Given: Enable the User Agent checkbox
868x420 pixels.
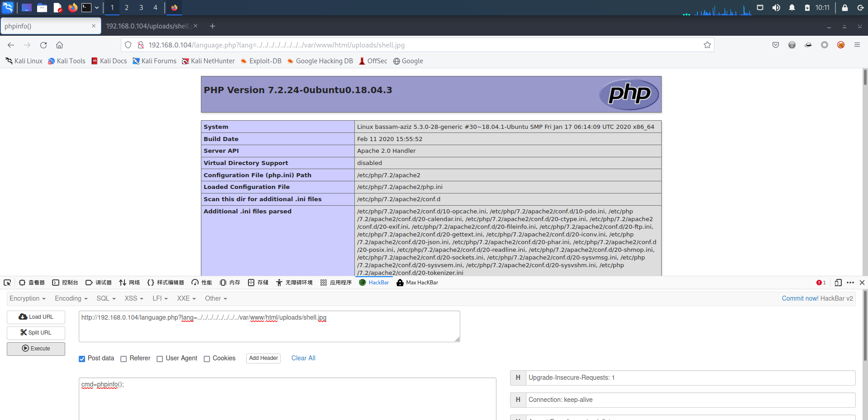Looking at the screenshot, I should pyautogui.click(x=160, y=359).
